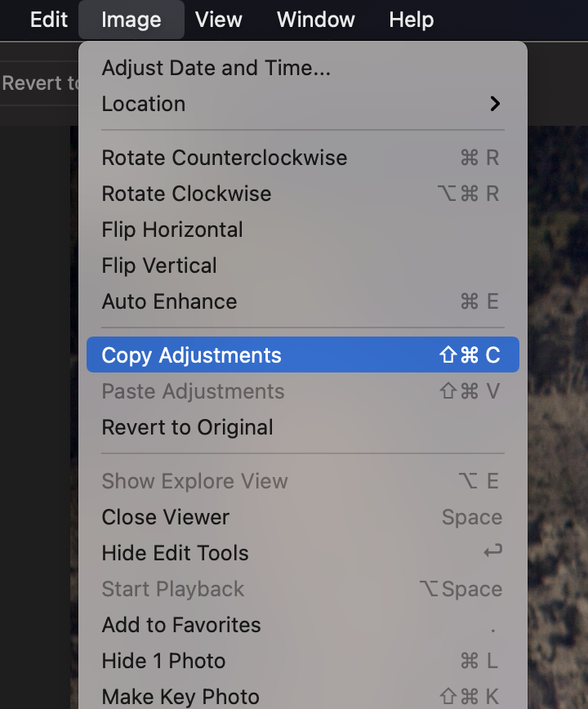Image resolution: width=588 pixels, height=709 pixels.
Task: Select Close Viewer
Action: click(303, 517)
